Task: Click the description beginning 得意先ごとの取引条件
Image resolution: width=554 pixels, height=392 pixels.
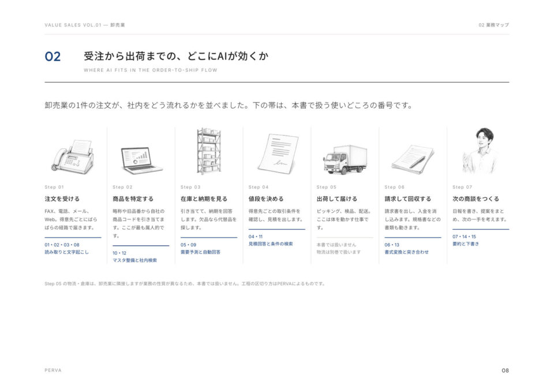Action: tap(276, 215)
